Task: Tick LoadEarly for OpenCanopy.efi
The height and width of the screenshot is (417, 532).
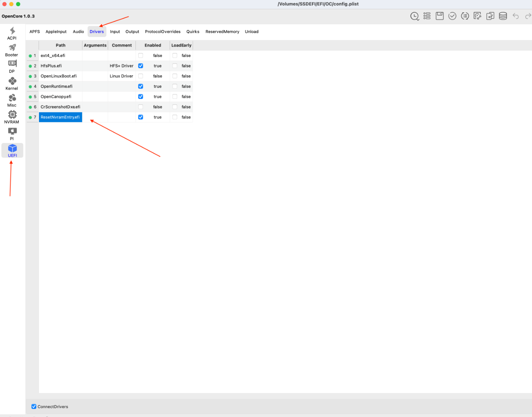Action: coord(175,97)
